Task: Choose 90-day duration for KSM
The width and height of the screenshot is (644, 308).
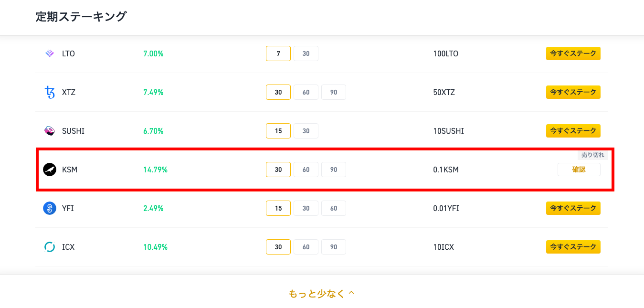Action: [x=334, y=170]
